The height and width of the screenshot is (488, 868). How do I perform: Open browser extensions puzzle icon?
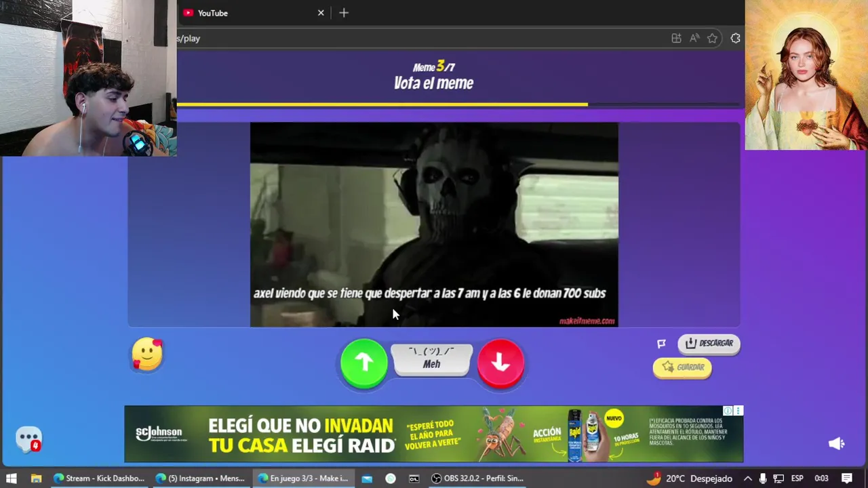(x=735, y=39)
